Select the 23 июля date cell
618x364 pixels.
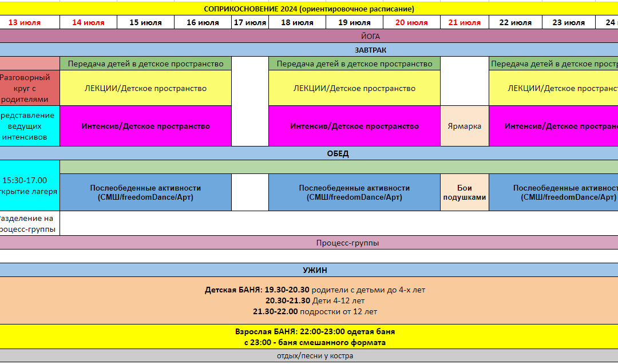point(568,23)
